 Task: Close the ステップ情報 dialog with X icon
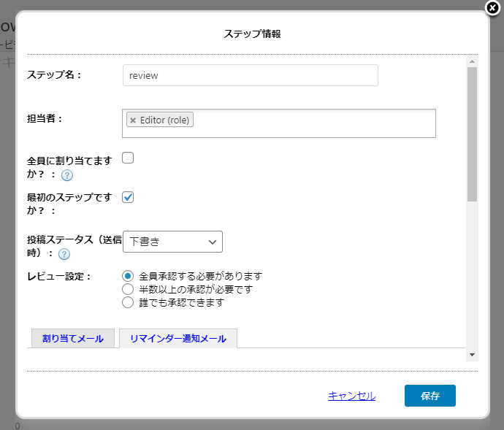[492, 8]
